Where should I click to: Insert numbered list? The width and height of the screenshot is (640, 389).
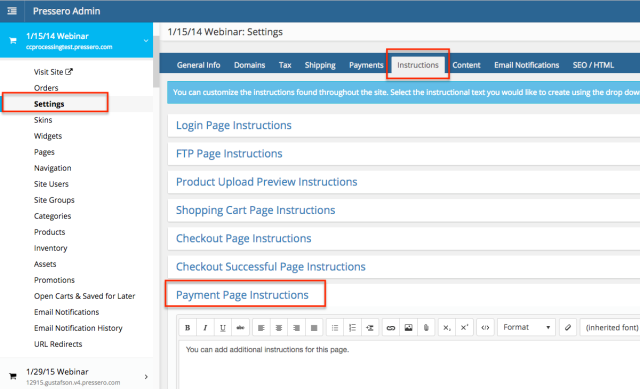tap(352, 327)
